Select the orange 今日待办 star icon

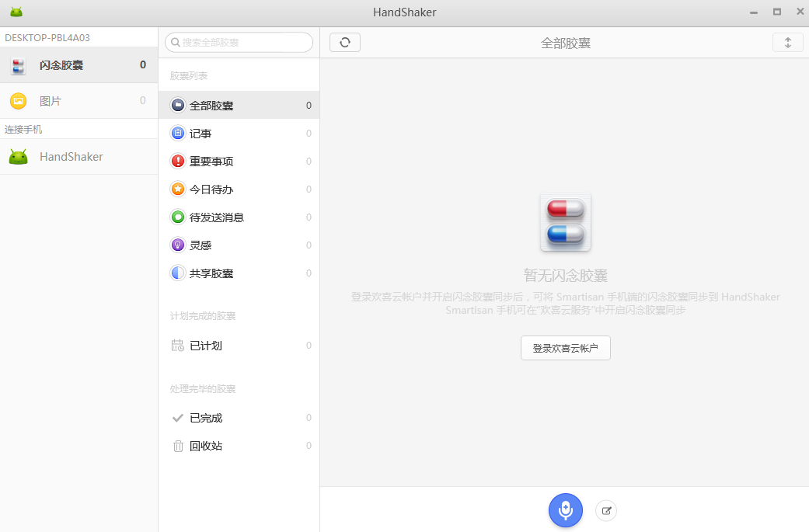(178, 189)
